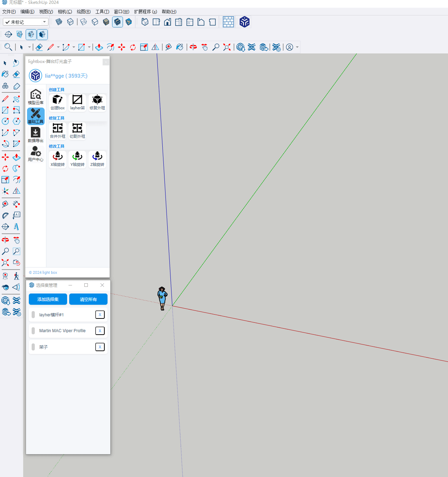
Task: Toggle the layher横杆#1 selection set indicator
Action: (x=33, y=315)
